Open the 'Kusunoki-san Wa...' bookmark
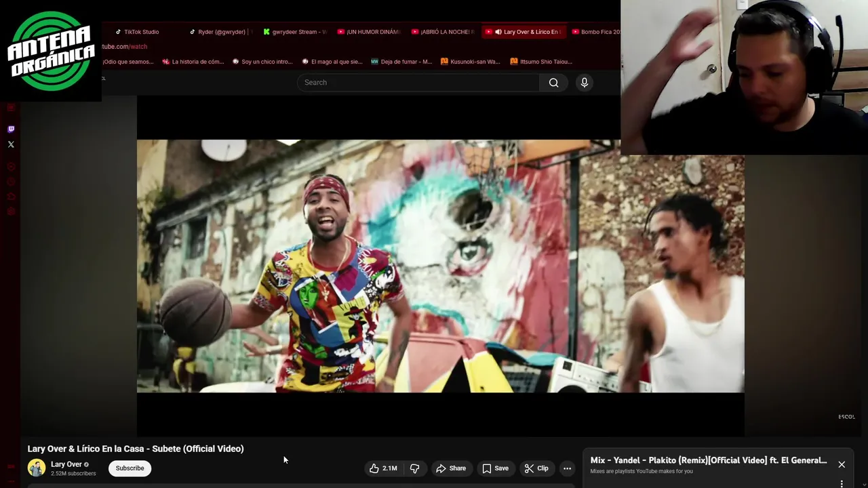 point(471,62)
